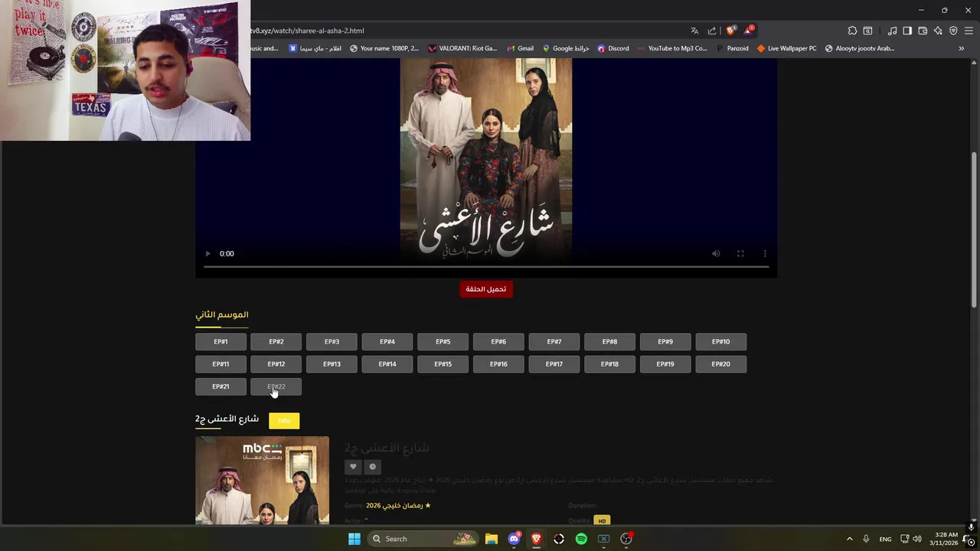Select episode EP#21
This screenshot has width=980, height=551.
[x=220, y=386]
